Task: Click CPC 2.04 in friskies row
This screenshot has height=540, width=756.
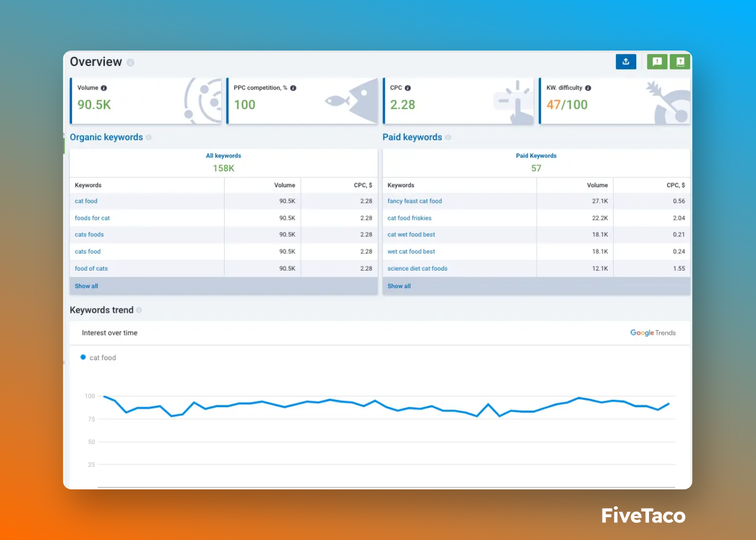Action: coord(679,218)
